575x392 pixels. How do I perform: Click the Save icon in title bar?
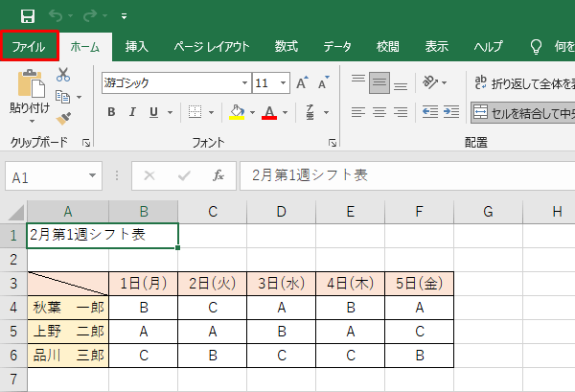coord(28,16)
